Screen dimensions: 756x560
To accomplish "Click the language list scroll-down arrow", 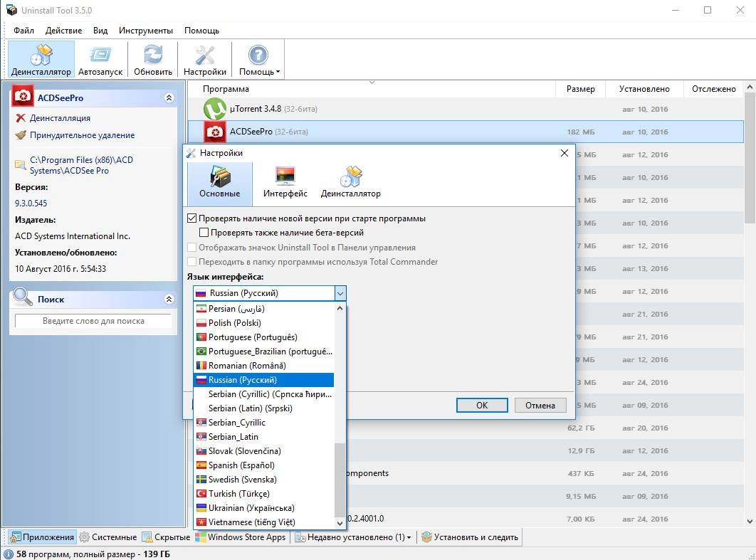I will 340,523.
